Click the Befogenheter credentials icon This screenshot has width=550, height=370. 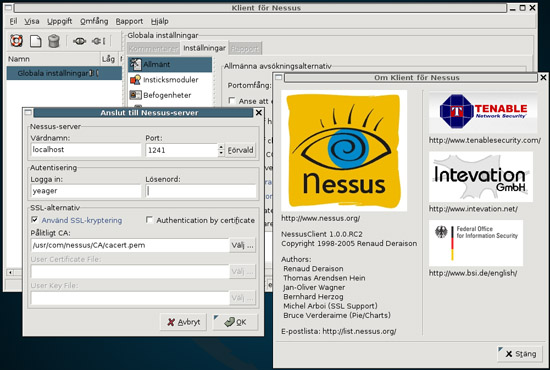coord(135,95)
